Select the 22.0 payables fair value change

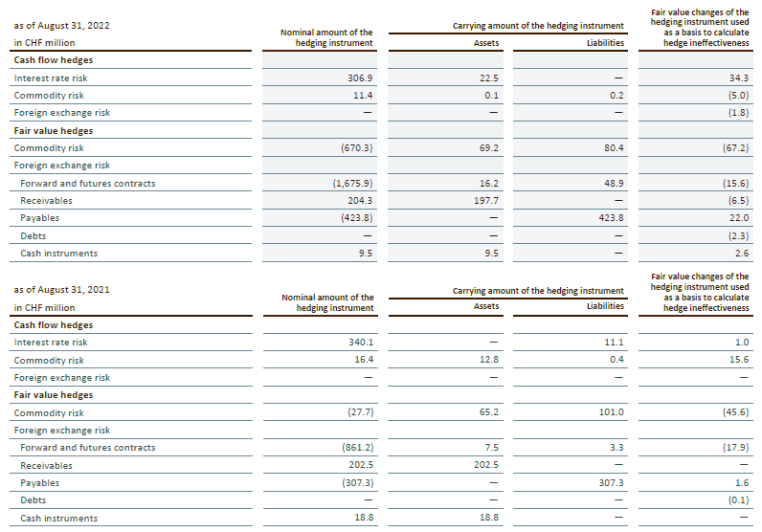738,218
